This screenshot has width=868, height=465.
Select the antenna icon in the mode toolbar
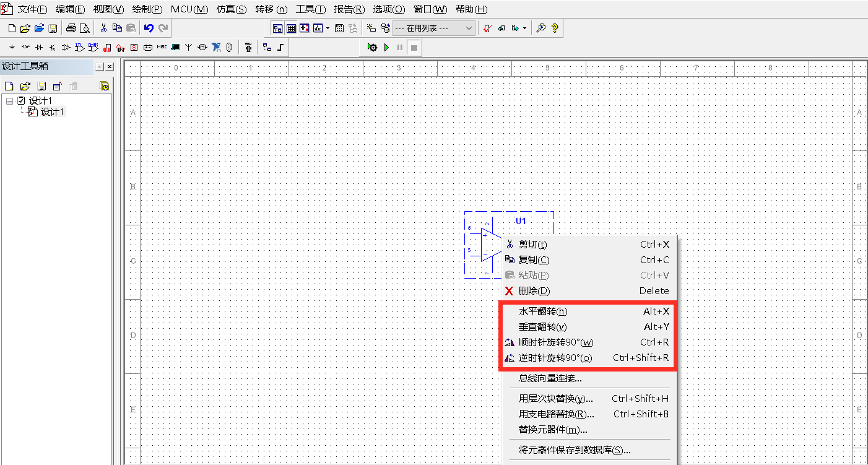[x=188, y=47]
